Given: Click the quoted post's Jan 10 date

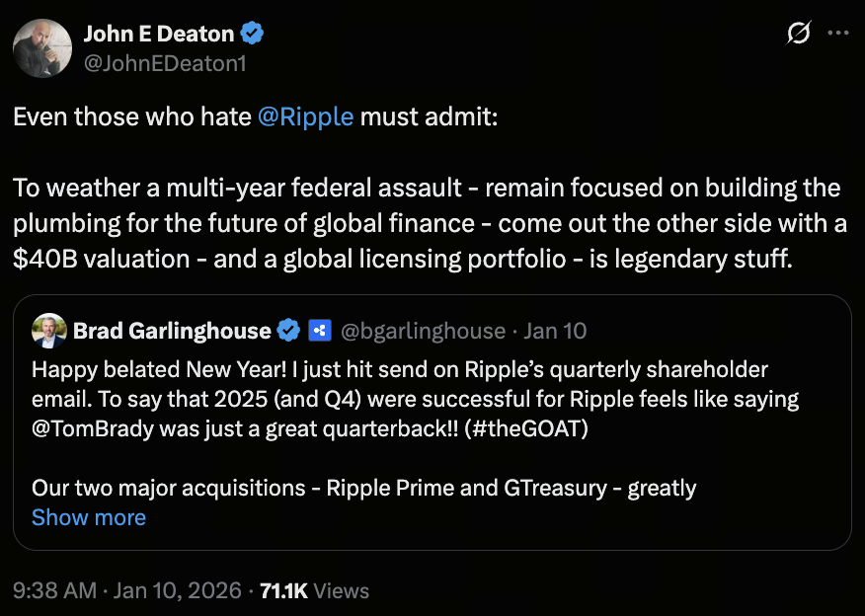Looking at the screenshot, I should 554,330.
